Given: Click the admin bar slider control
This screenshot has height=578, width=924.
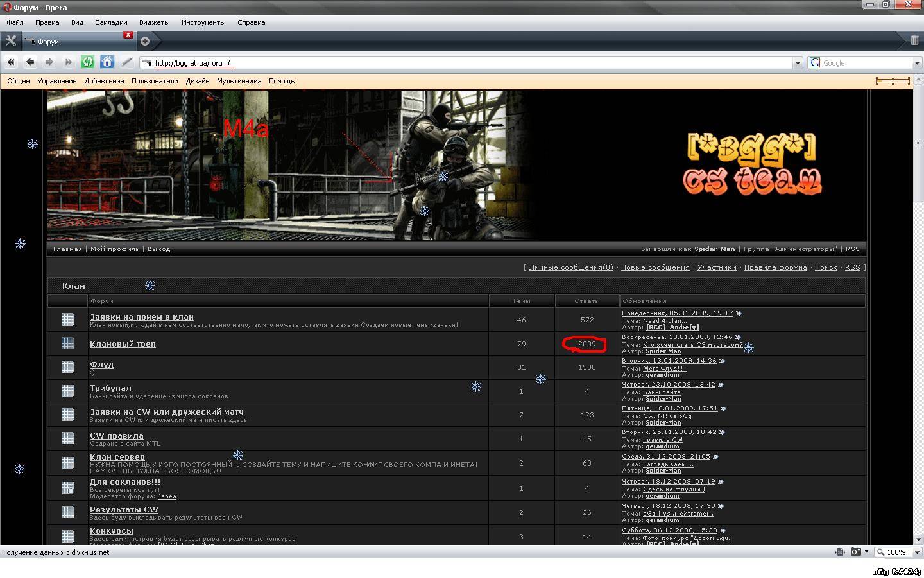Looking at the screenshot, I should 893,81.
